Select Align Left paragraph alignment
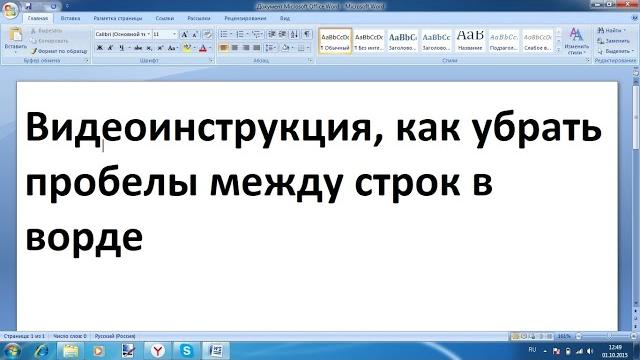 click(224, 48)
